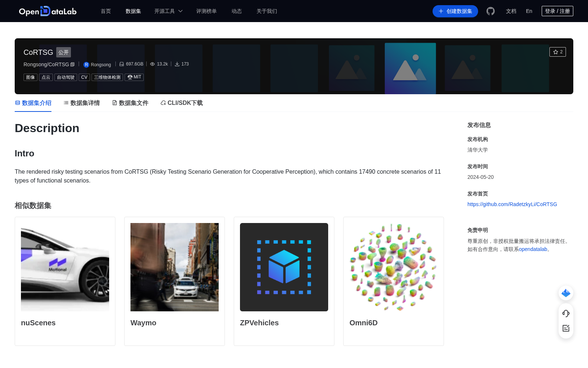Click the CoRTSG dataset title
Screen dimensions: 588x368
click(x=38, y=52)
